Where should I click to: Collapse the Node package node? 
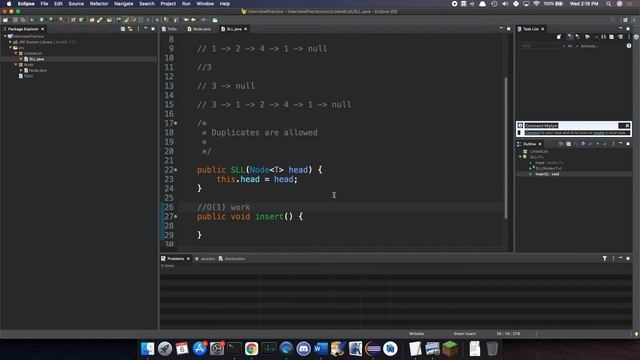pyautogui.click(x=16, y=65)
